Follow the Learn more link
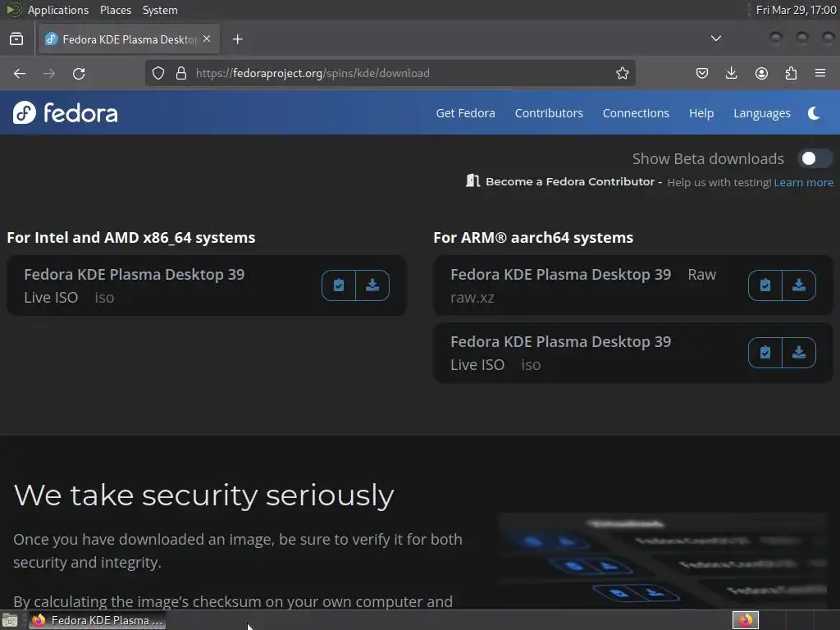The image size is (840, 630). [804, 182]
